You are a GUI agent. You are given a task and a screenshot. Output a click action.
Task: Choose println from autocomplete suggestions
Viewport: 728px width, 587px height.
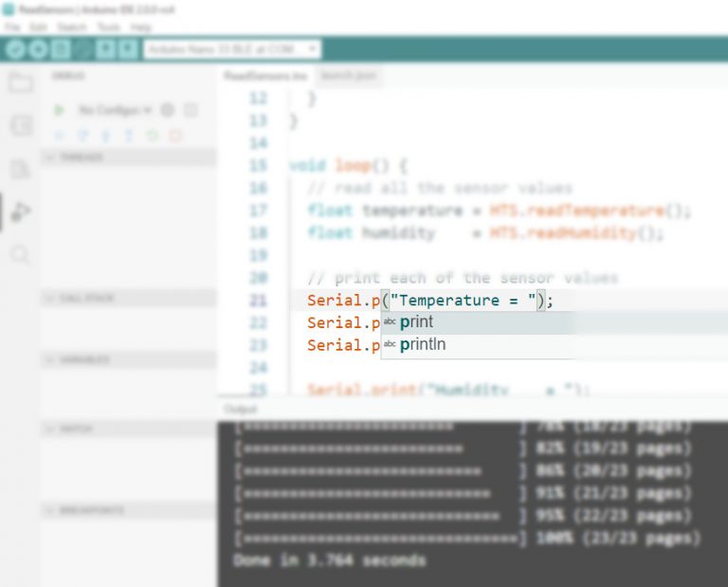(423, 345)
